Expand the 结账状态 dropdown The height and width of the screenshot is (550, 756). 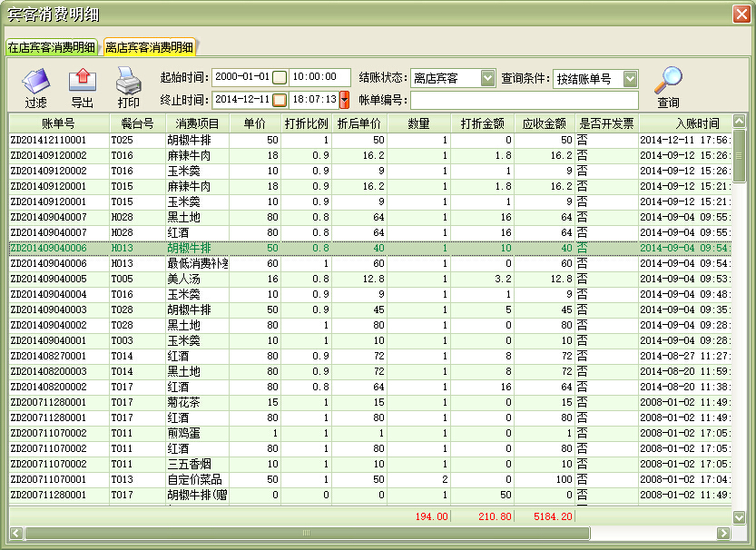pos(487,79)
